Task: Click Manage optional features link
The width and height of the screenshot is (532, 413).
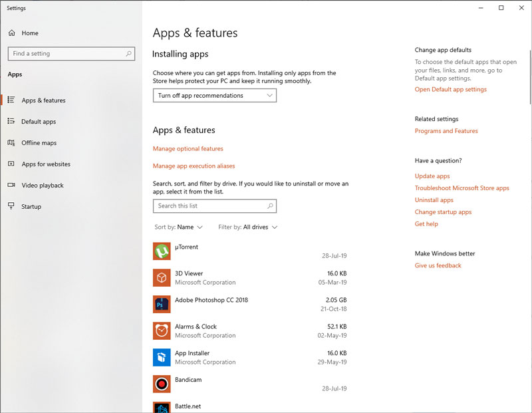Action: click(x=188, y=148)
